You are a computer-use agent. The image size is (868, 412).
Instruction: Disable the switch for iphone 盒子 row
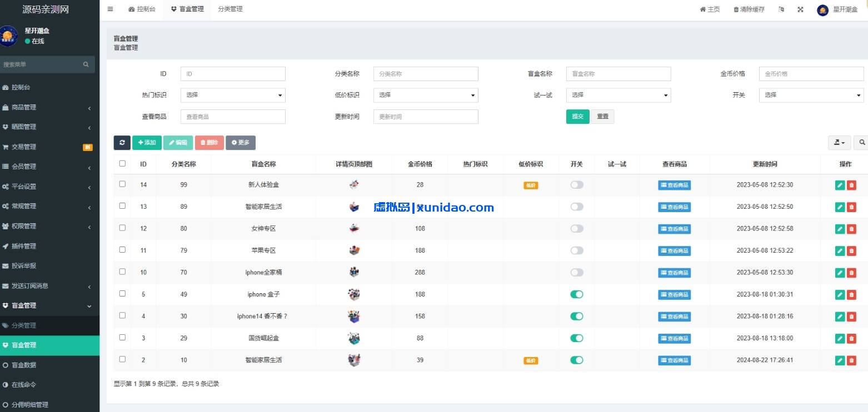coord(576,294)
